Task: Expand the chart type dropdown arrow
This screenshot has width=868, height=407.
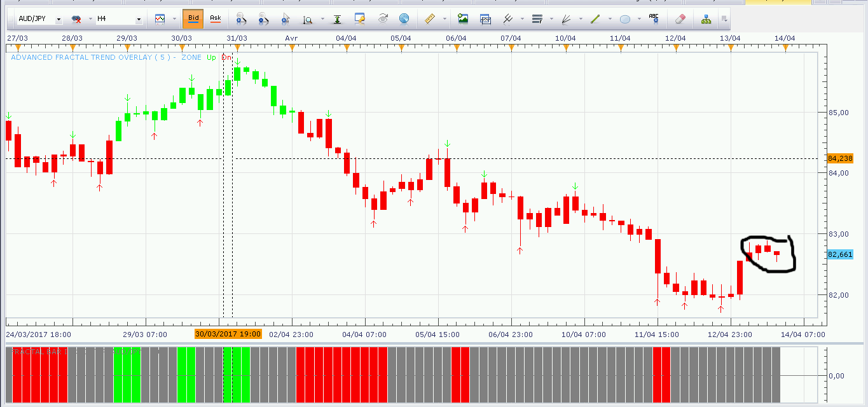Action: pyautogui.click(x=174, y=19)
